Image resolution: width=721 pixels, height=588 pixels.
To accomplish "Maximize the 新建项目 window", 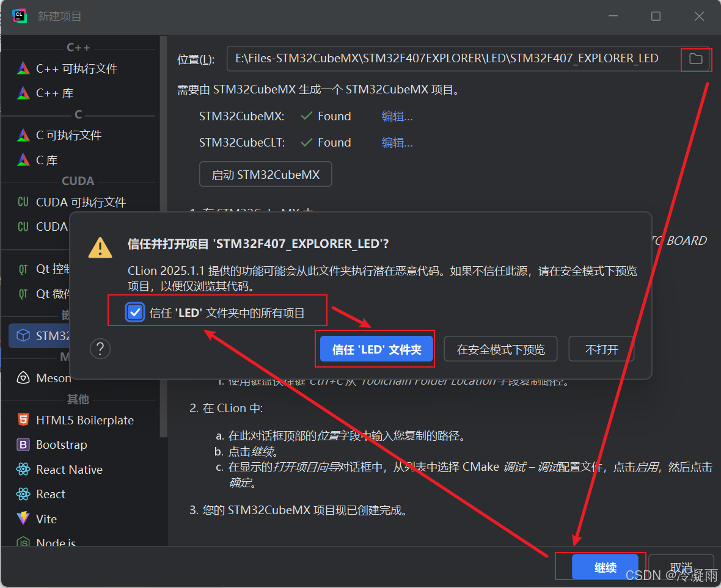I will (656, 16).
